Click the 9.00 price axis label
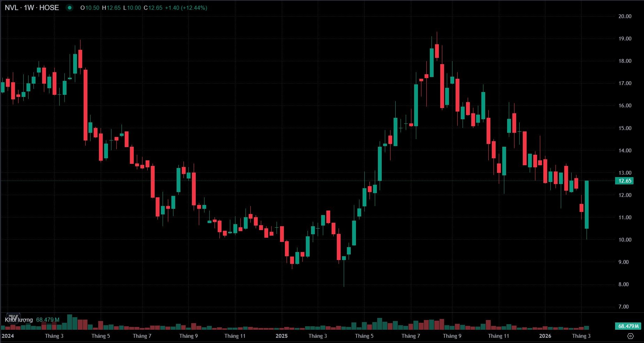Screen dimensions: 644x343 (623, 262)
